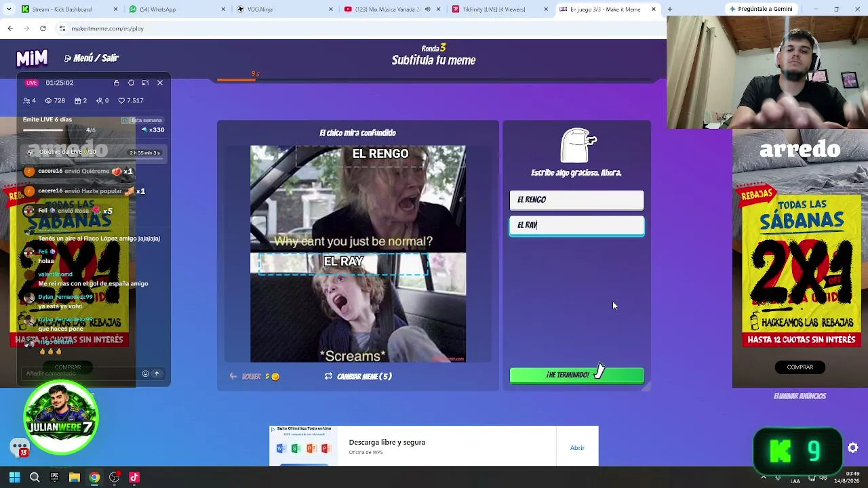Open Chrome from taskbar
The image size is (868, 488).
tap(94, 477)
